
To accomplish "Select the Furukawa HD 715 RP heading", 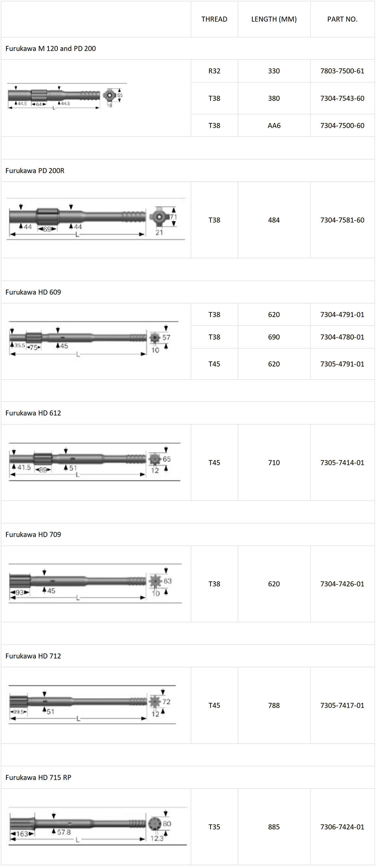I will pyautogui.click(x=38, y=777).
